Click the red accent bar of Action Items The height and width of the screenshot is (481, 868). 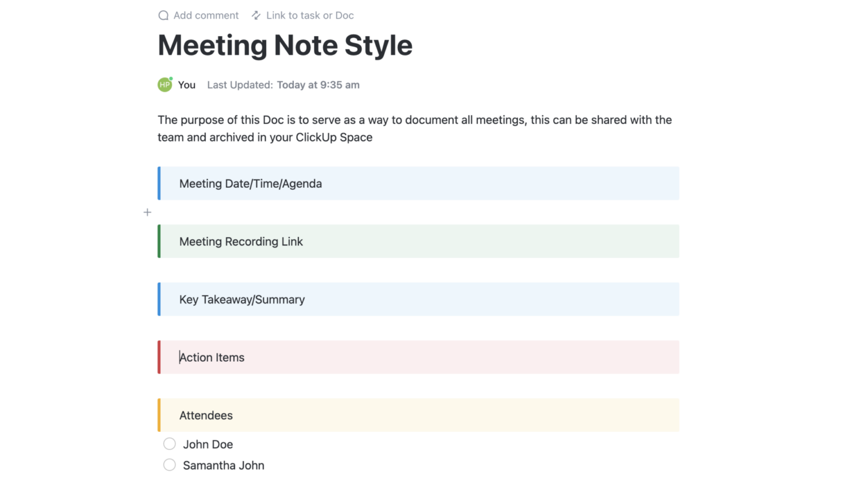159,357
